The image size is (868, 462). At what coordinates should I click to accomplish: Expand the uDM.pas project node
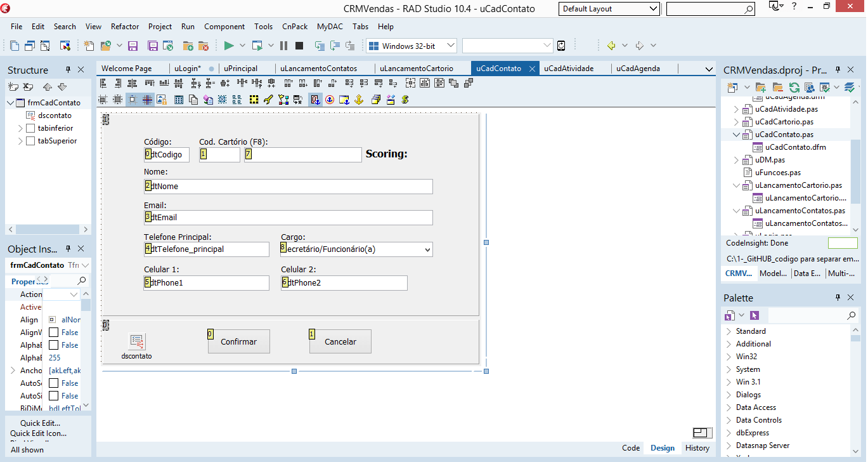[737, 160]
